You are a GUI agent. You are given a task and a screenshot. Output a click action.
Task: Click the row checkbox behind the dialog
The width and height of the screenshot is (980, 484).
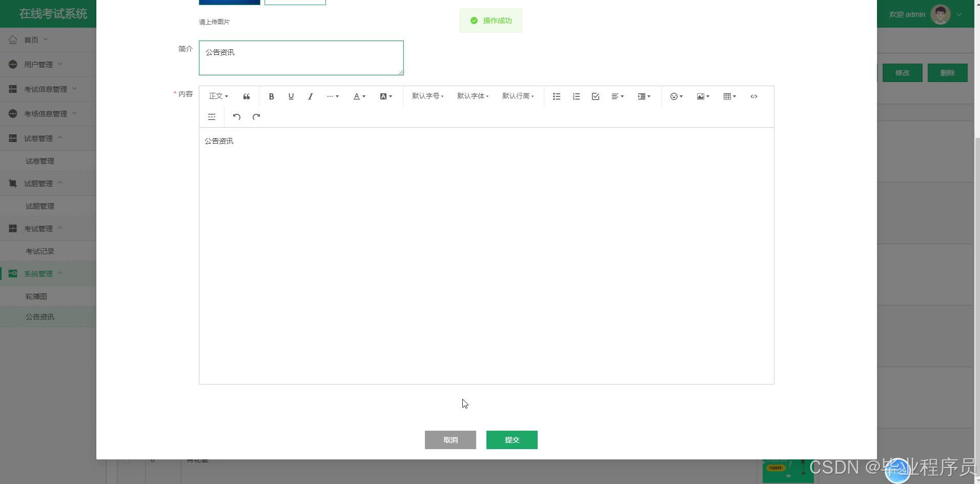126,461
